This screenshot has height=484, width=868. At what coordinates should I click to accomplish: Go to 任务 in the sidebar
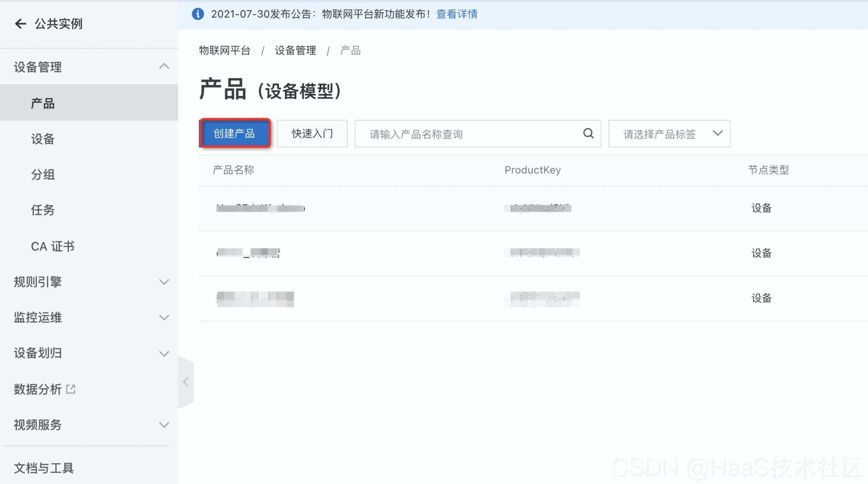(x=43, y=210)
